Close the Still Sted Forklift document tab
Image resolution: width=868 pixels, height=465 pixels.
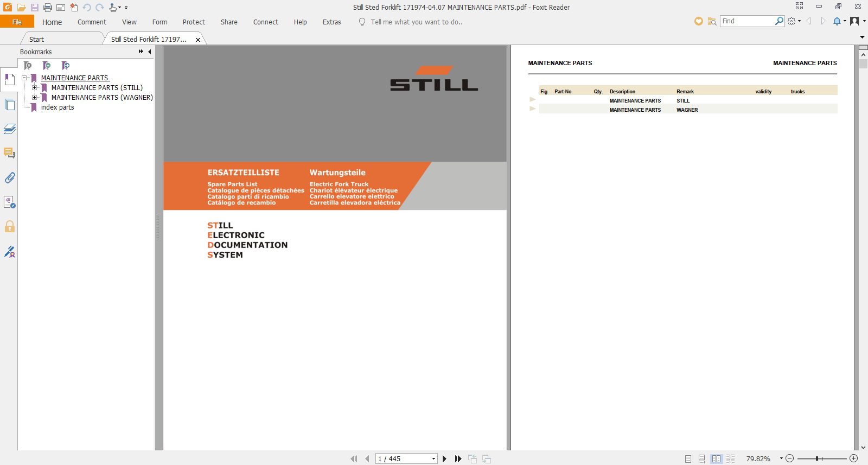click(x=198, y=40)
